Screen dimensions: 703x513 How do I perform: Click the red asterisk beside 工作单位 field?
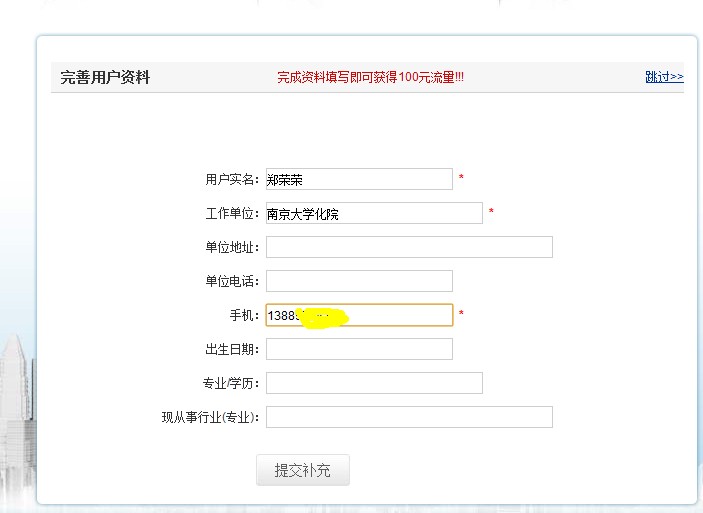point(491,213)
